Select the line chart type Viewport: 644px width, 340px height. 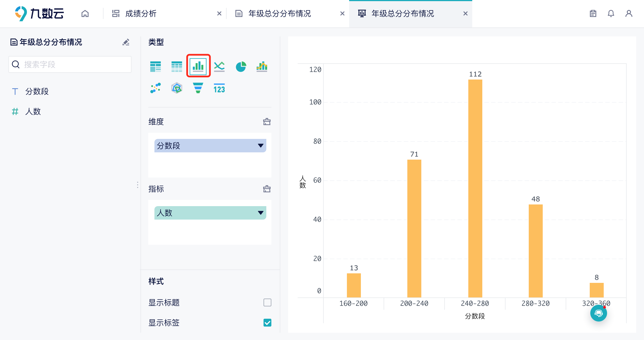click(219, 67)
